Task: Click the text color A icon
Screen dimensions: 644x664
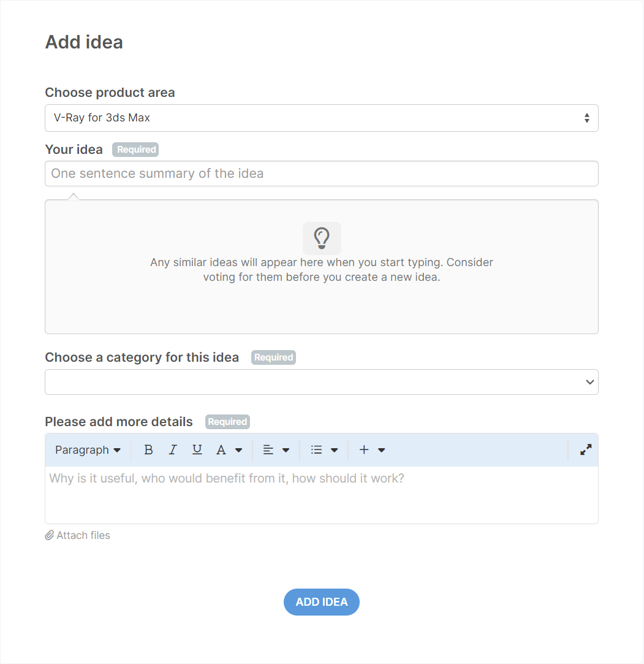Action: [x=221, y=450]
